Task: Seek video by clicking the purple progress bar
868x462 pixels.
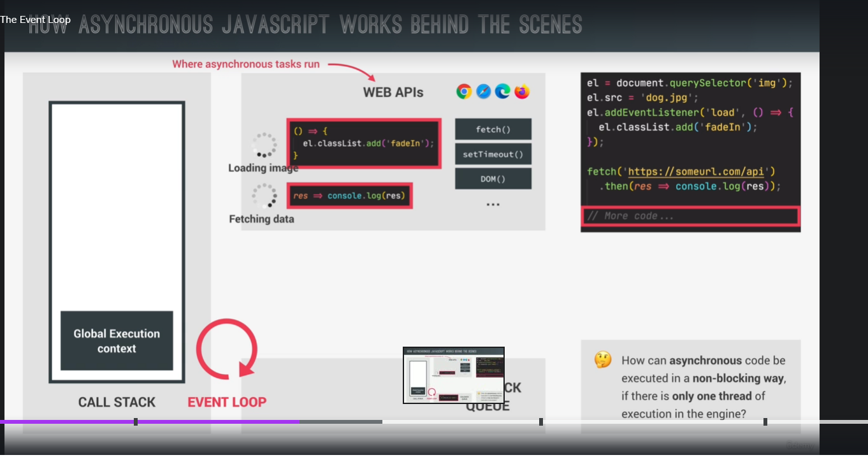Action: tap(217, 422)
